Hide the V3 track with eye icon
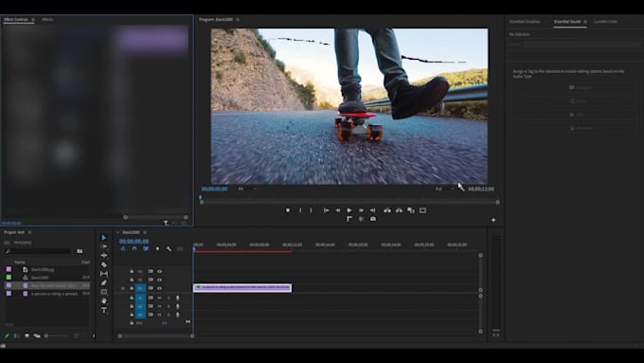 [x=159, y=271]
